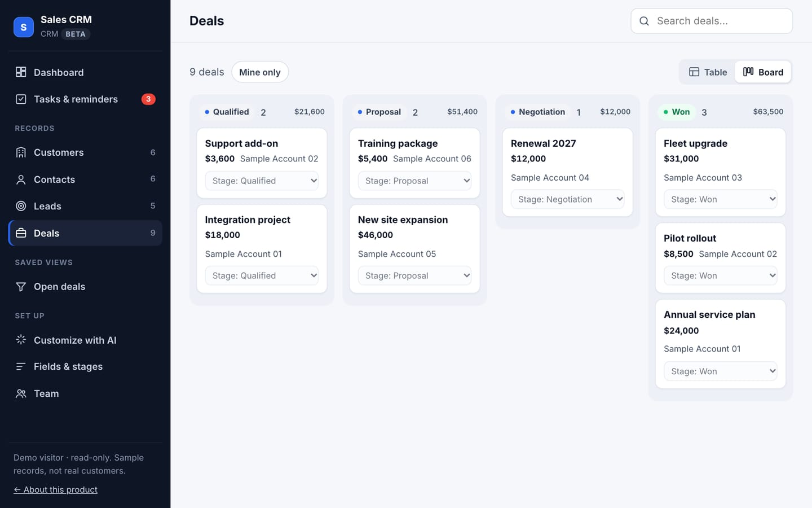The width and height of the screenshot is (812, 508).
Task: Click the Fields & stages lines icon
Action: (21, 366)
